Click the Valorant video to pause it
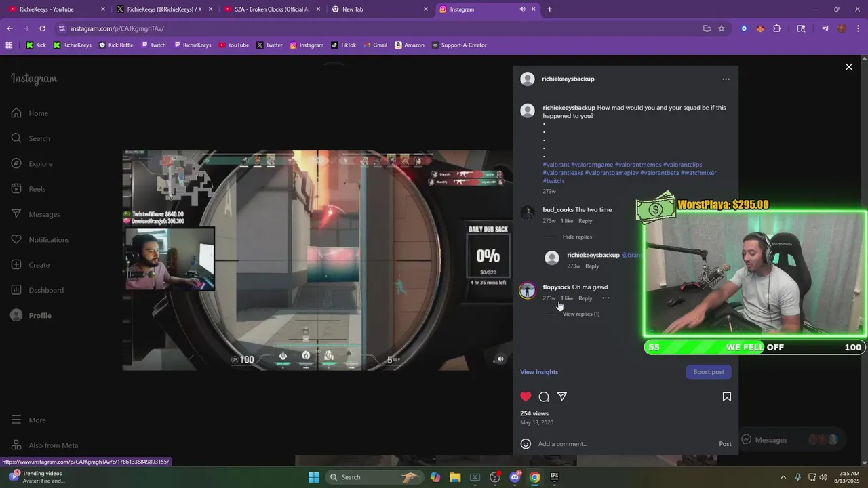Viewport: 868px width, 488px height. coord(317,260)
